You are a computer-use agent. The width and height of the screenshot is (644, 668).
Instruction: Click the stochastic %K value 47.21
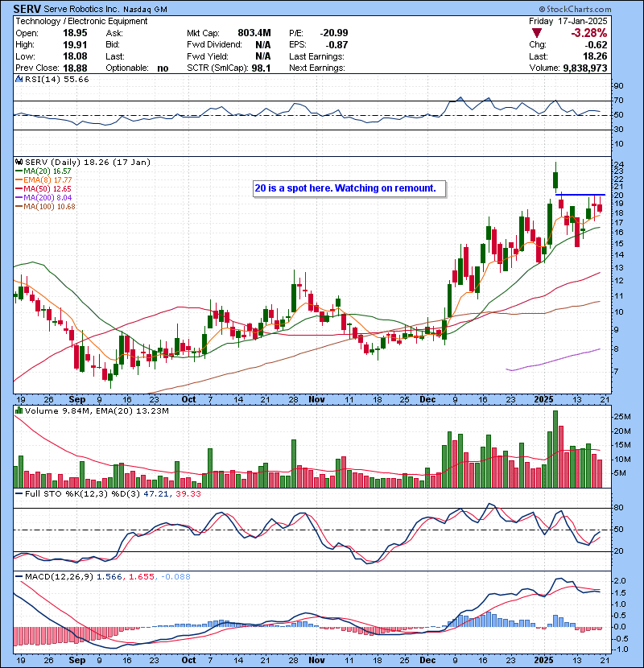point(156,494)
